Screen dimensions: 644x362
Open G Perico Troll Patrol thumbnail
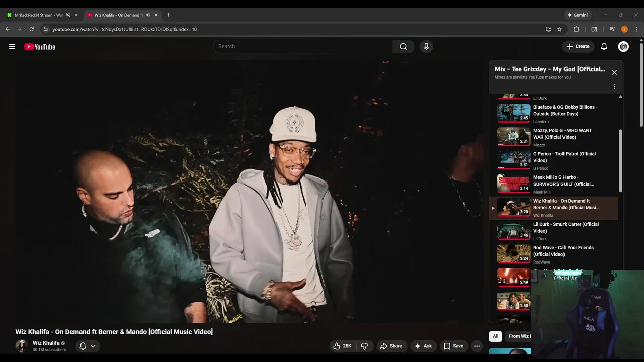[514, 160]
